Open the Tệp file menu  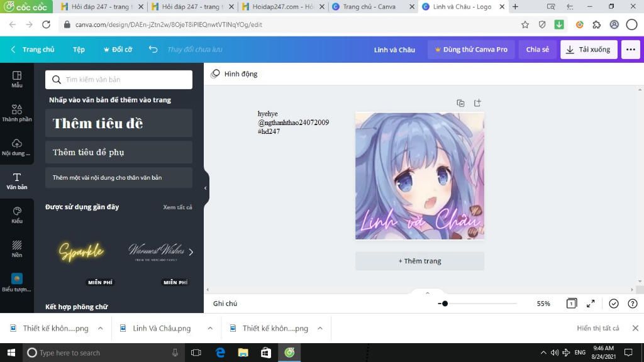pos(79,49)
